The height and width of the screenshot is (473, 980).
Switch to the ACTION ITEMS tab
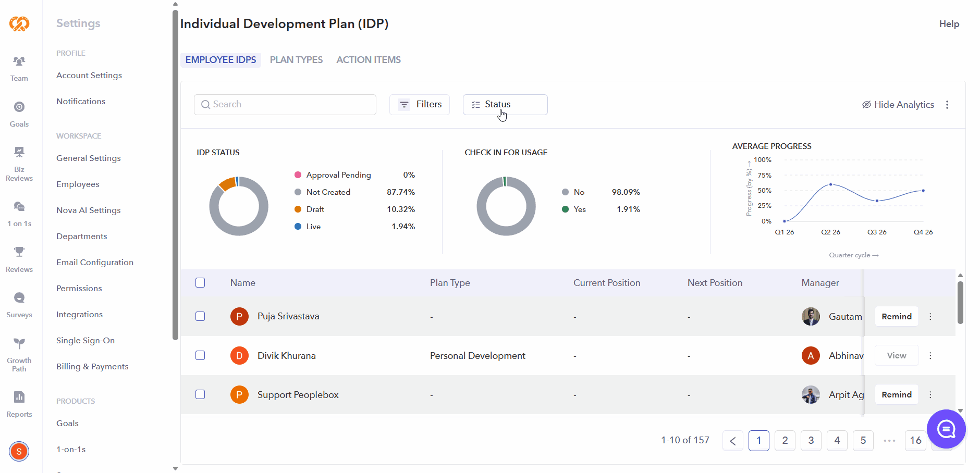click(x=369, y=60)
